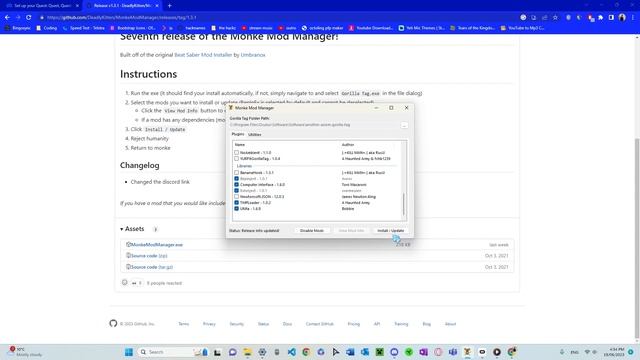Launch Minecraft creeper icon in taskbar

[380, 352]
